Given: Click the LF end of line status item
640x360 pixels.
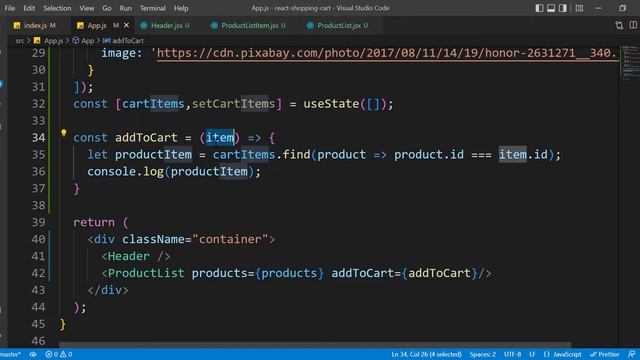Looking at the screenshot, I should [532, 354].
